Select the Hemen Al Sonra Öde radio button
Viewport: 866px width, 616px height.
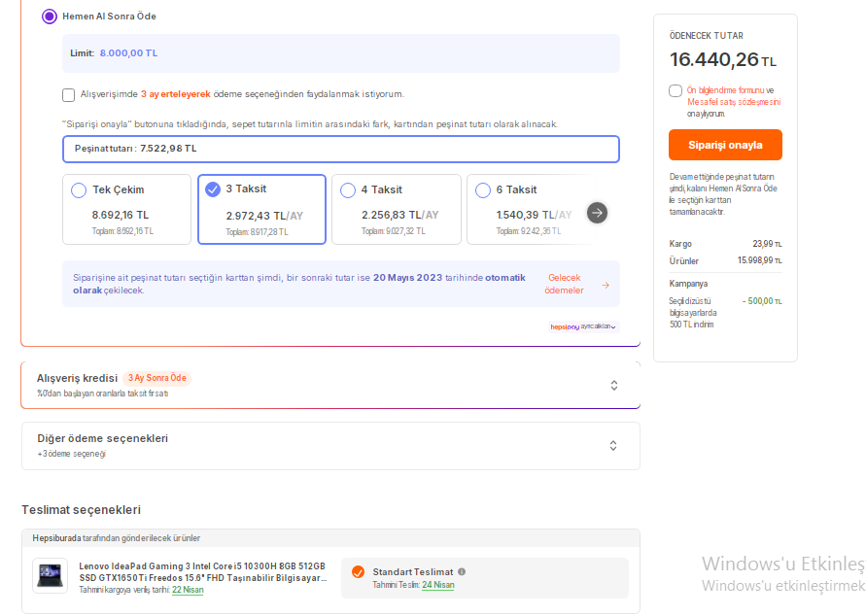point(50,17)
